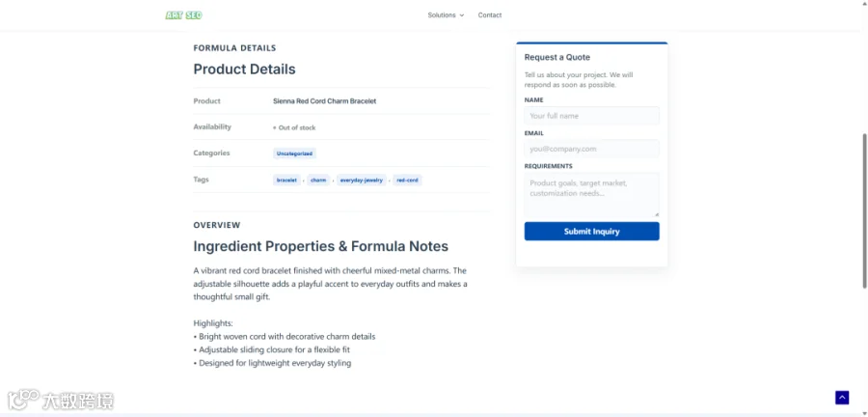Click the ART SEO logo
Image resolution: width=868 pixels, height=417 pixels.
point(184,15)
